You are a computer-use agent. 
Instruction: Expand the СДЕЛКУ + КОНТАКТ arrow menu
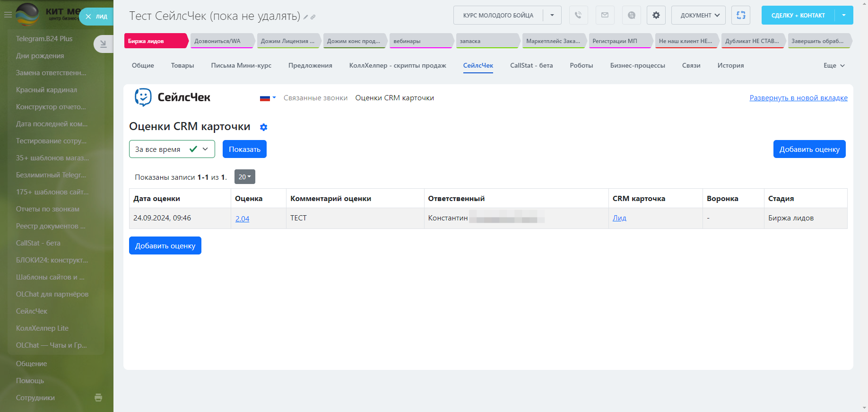coord(844,15)
